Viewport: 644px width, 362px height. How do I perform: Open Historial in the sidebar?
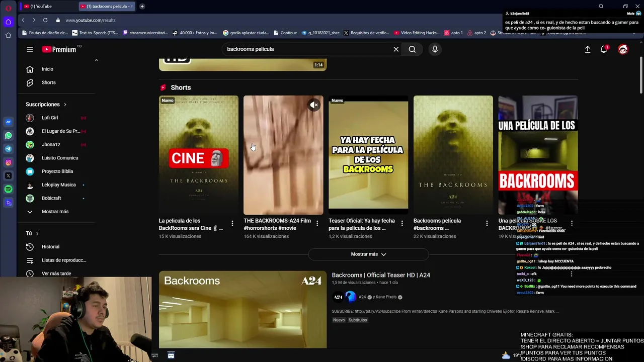tap(50, 247)
